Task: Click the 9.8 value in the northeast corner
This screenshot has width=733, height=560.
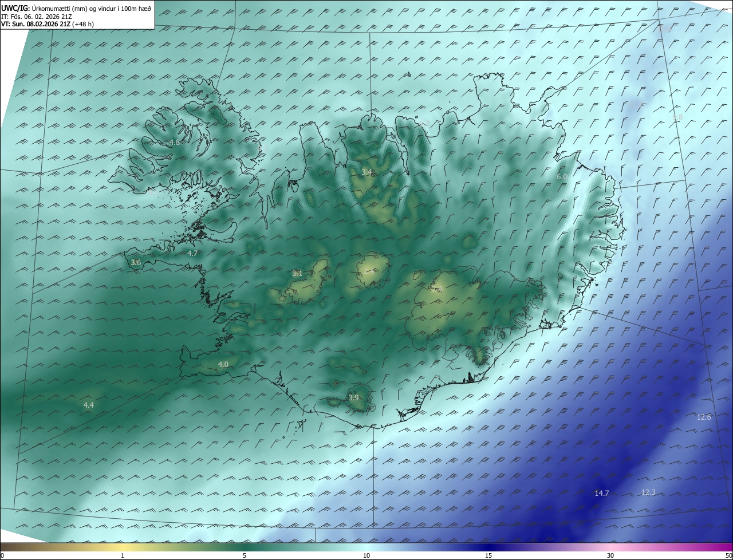Action: pos(677,117)
